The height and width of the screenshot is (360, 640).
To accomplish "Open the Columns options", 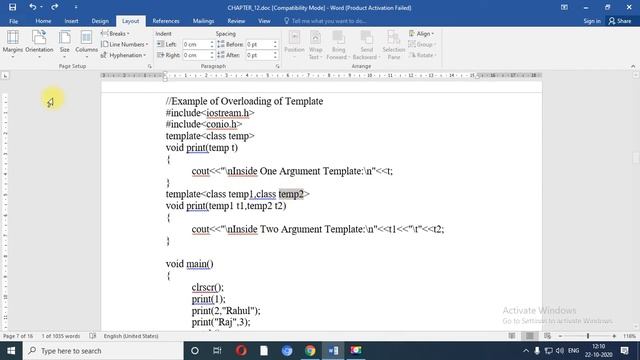I will coord(87,44).
